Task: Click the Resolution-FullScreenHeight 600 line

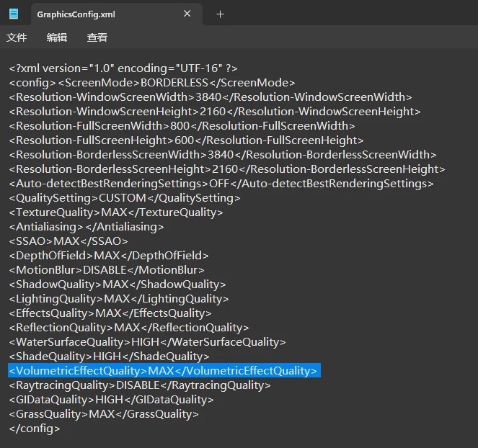Action: 186,140
